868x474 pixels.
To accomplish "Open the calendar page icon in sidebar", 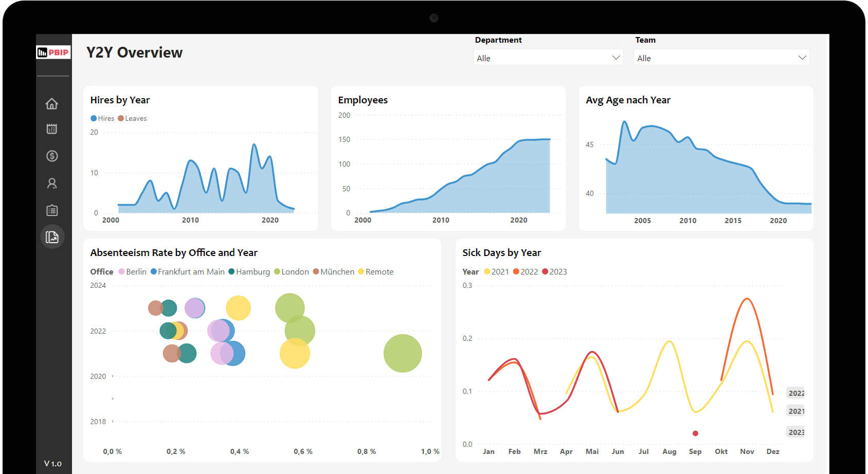I will [x=52, y=129].
